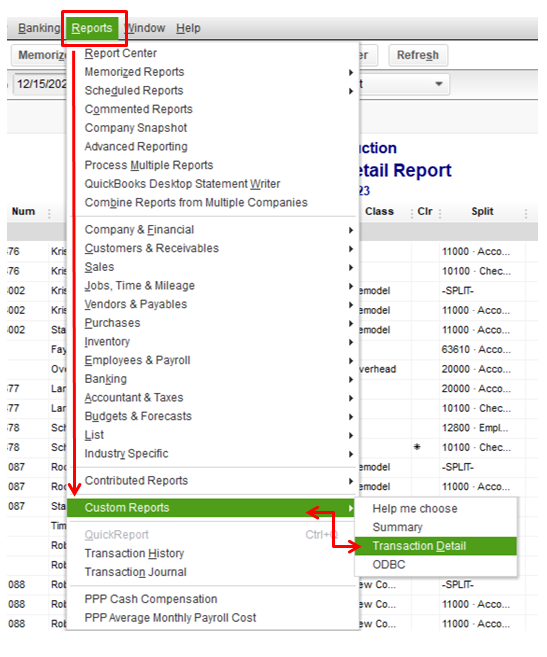
Task: Expand Industry Specific submenu
Action: coord(213,453)
